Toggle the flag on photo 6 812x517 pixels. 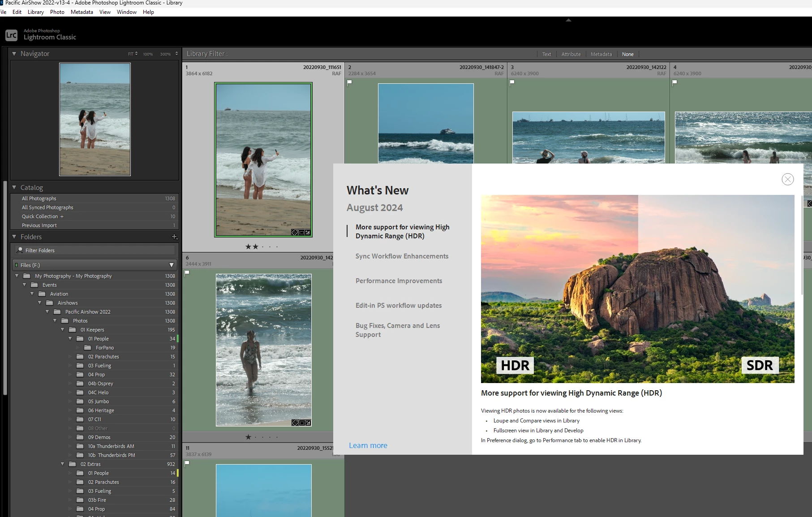tap(187, 273)
